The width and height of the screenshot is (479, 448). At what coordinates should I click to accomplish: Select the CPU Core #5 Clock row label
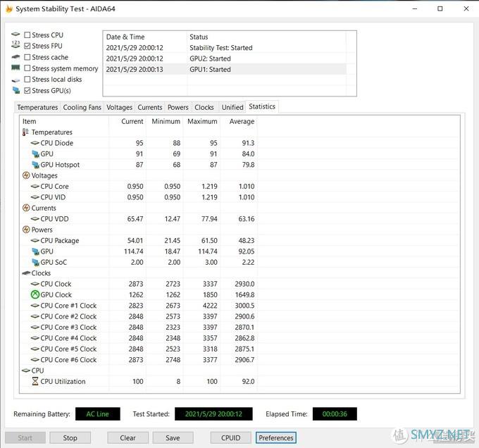[x=68, y=349]
